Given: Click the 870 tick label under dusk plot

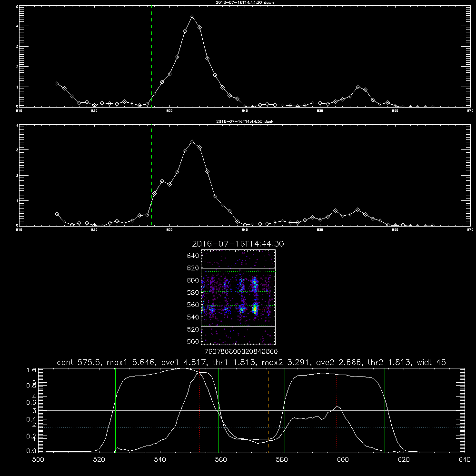Looking at the screenshot, I should (x=470, y=230).
